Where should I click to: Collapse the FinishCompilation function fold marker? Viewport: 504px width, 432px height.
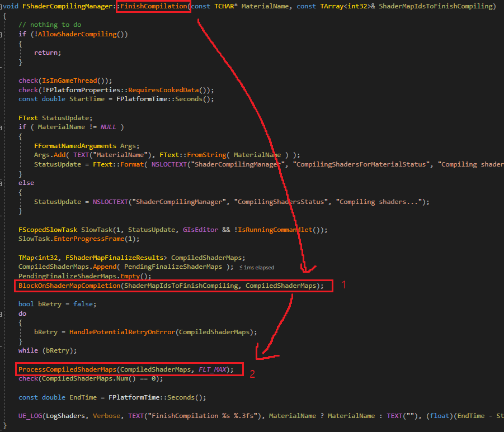coord(1,6)
